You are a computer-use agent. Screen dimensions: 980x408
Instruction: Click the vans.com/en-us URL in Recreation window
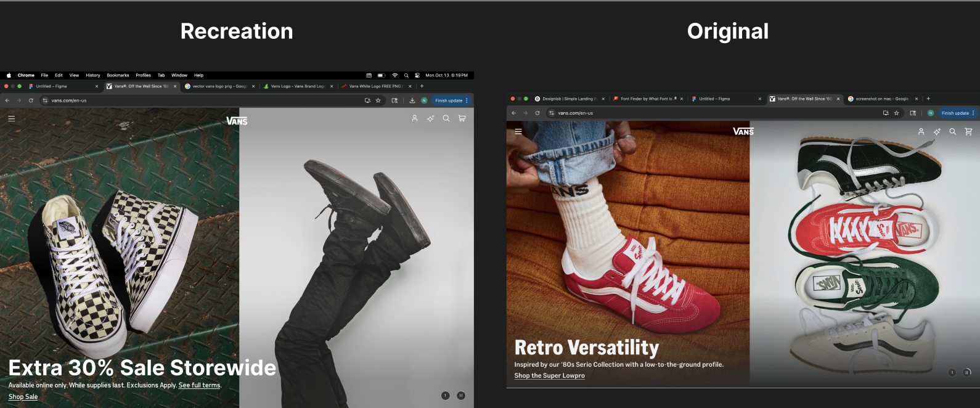pyautogui.click(x=69, y=100)
